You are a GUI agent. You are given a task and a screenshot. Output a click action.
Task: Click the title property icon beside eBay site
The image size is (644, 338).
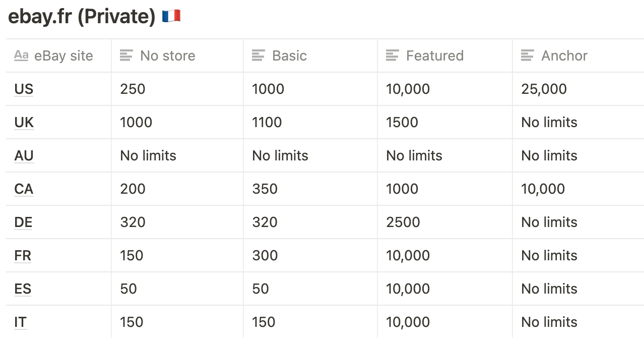pos(21,55)
